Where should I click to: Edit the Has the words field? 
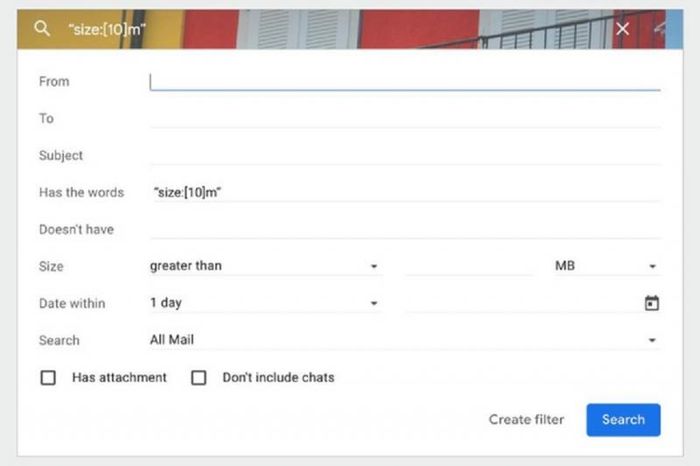(405, 192)
